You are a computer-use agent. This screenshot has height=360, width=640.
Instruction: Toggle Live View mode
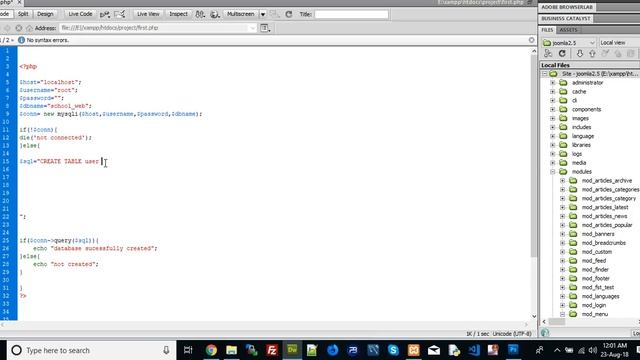pos(148,14)
